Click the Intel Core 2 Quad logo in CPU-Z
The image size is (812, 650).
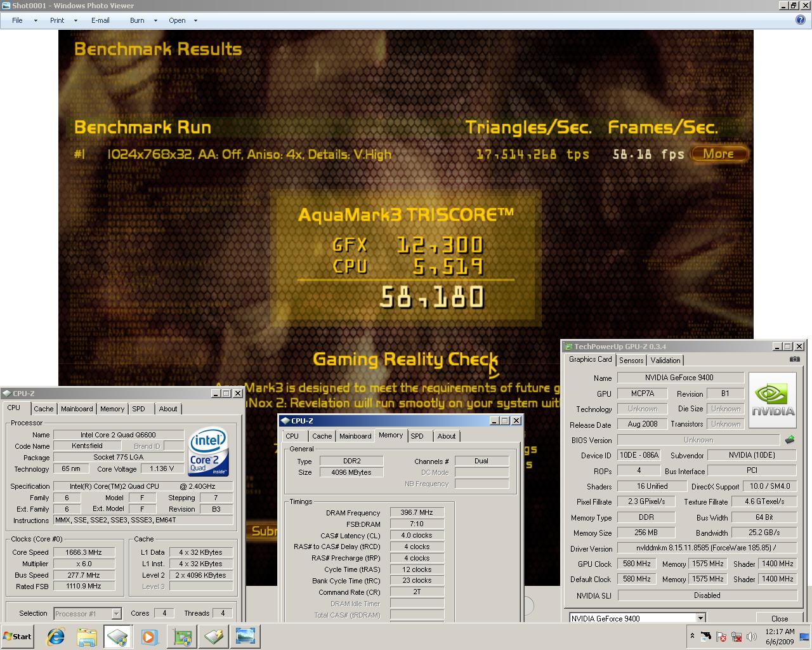[209, 451]
